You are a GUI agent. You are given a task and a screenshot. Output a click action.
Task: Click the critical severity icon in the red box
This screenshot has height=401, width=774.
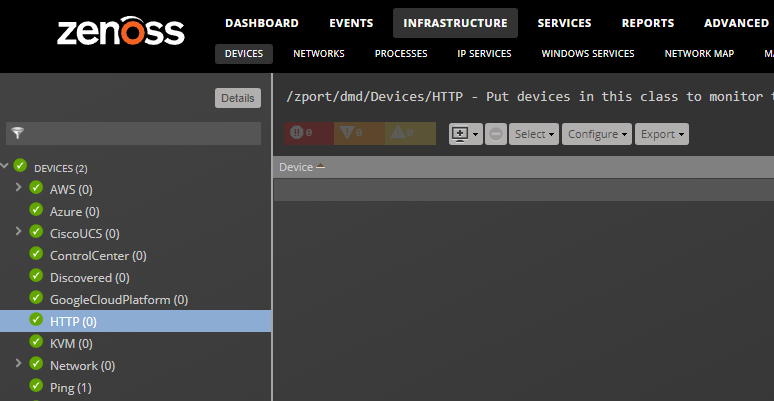pyautogui.click(x=296, y=132)
